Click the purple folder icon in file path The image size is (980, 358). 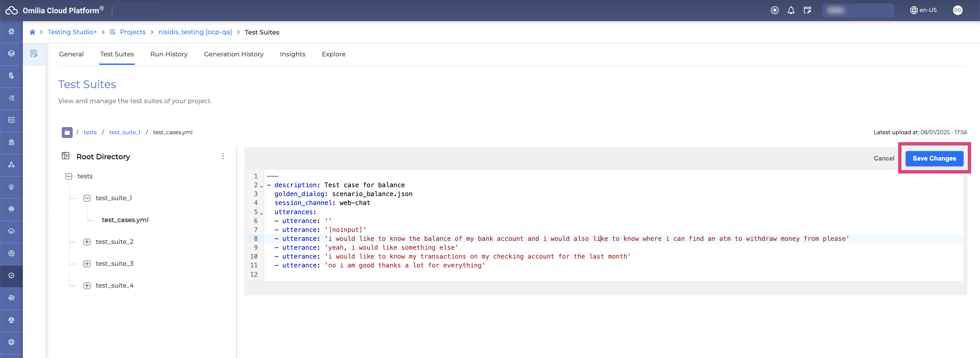[67, 133]
